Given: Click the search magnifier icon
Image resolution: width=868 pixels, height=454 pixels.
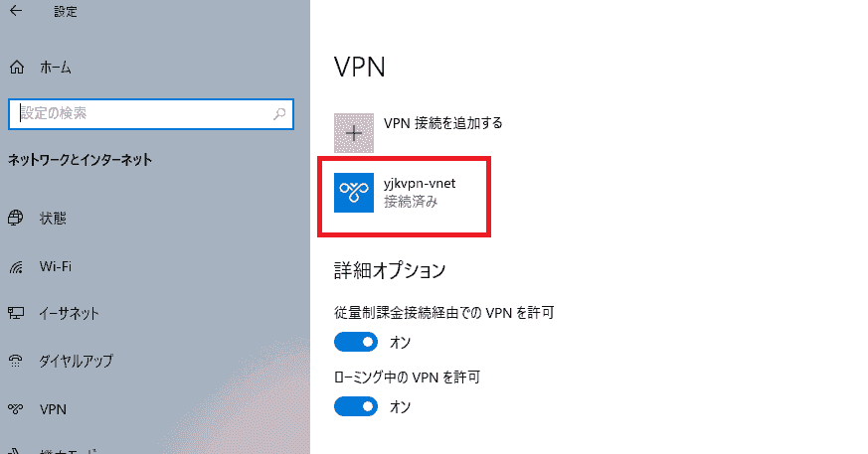Looking at the screenshot, I should click(x=279, y=114).
